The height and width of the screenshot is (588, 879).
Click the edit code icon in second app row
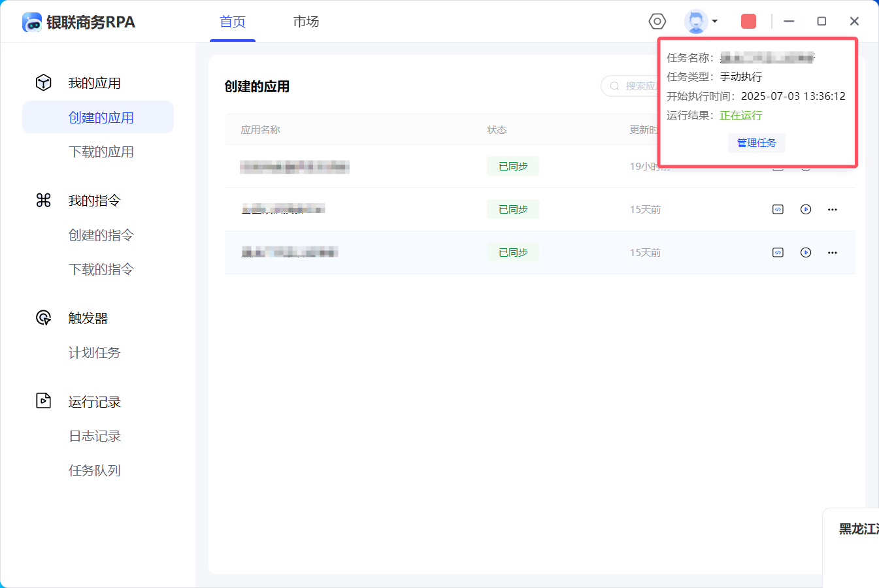778,210
